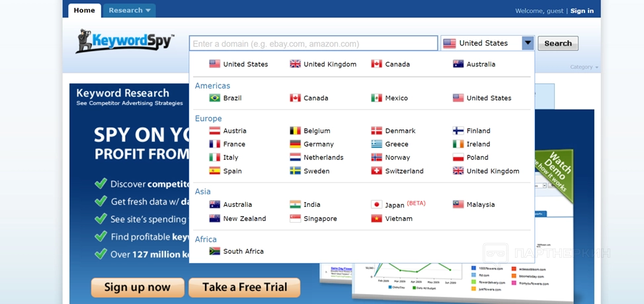Viewport: 644px width, 304px height.
Task: Choose United Kingdom under Europe
Action: coord(486,171)
